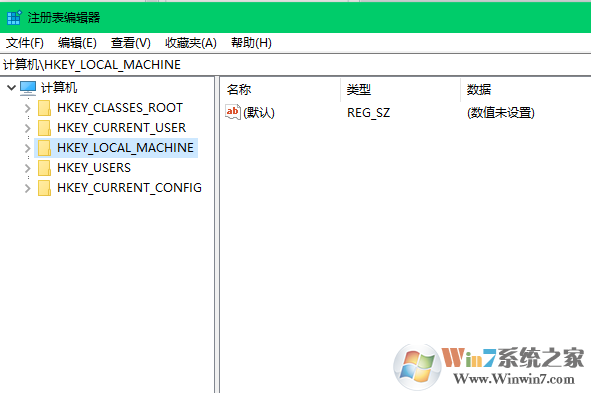Select the 计算机 computer icon in tree
Image resolution: width=591 pixels, height=393 pixels.
(28, 88)
